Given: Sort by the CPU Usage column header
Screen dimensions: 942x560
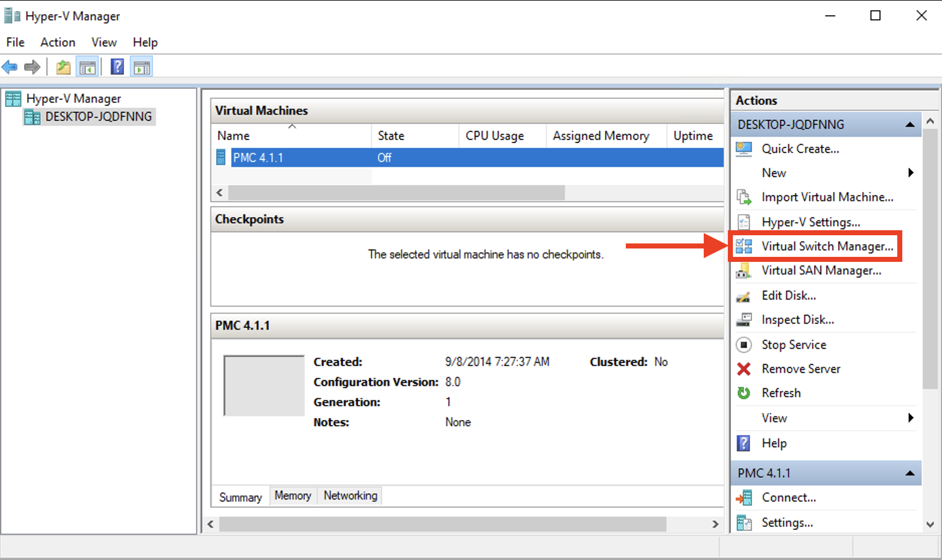Looking at the screenshot, I should [x=502, y=136].
